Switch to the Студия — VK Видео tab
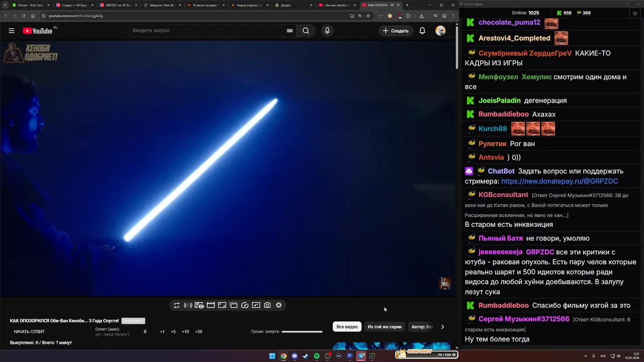This screenshot has width=644, height=362. [74, 5]
